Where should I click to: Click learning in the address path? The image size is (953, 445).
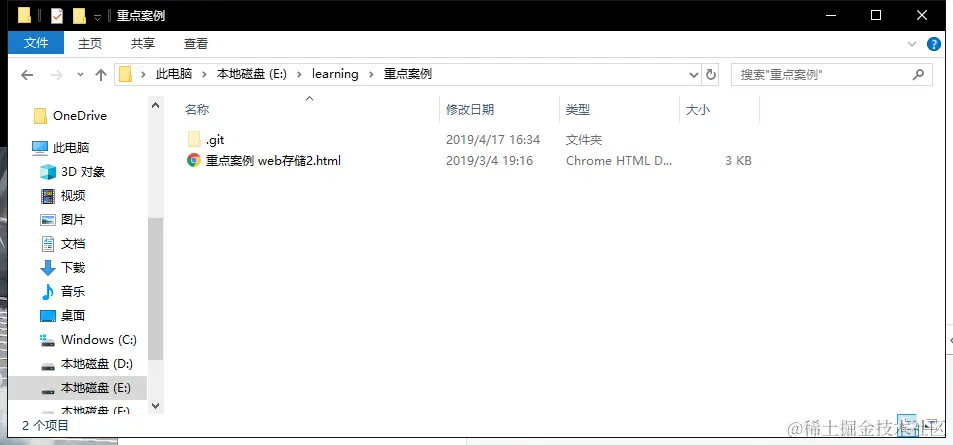335,74
